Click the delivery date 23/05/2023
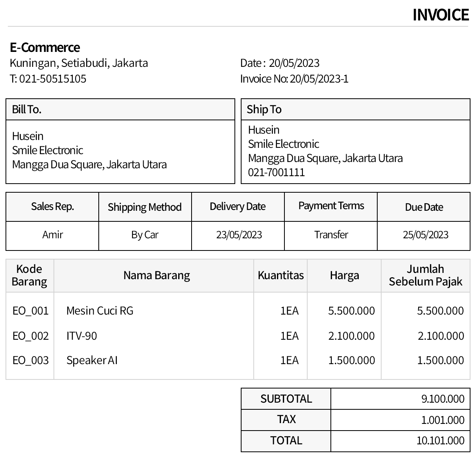Viewport: 476px width, 464px height. (238, 235)
